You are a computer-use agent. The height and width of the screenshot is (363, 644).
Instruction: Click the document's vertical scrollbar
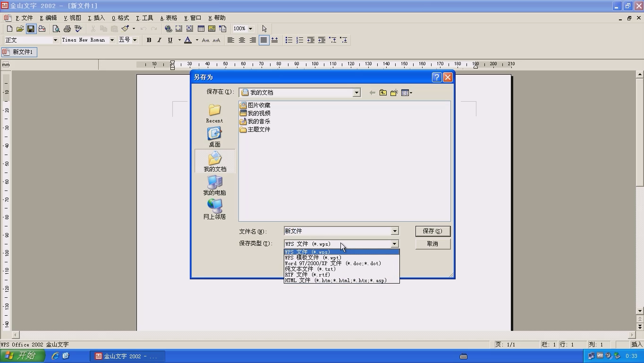coord(640,192)
